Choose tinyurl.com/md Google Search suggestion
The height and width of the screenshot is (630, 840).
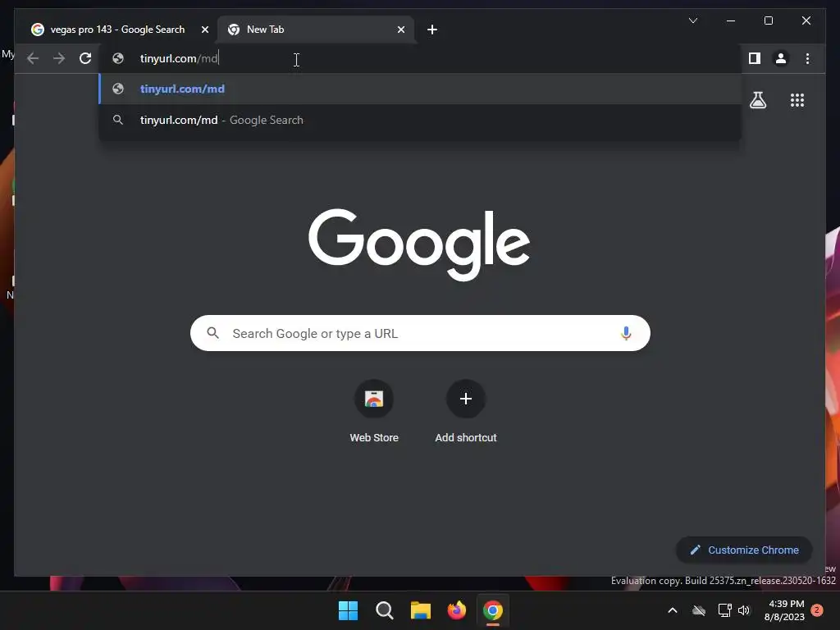pyautogui.click(x=420, y=120)
